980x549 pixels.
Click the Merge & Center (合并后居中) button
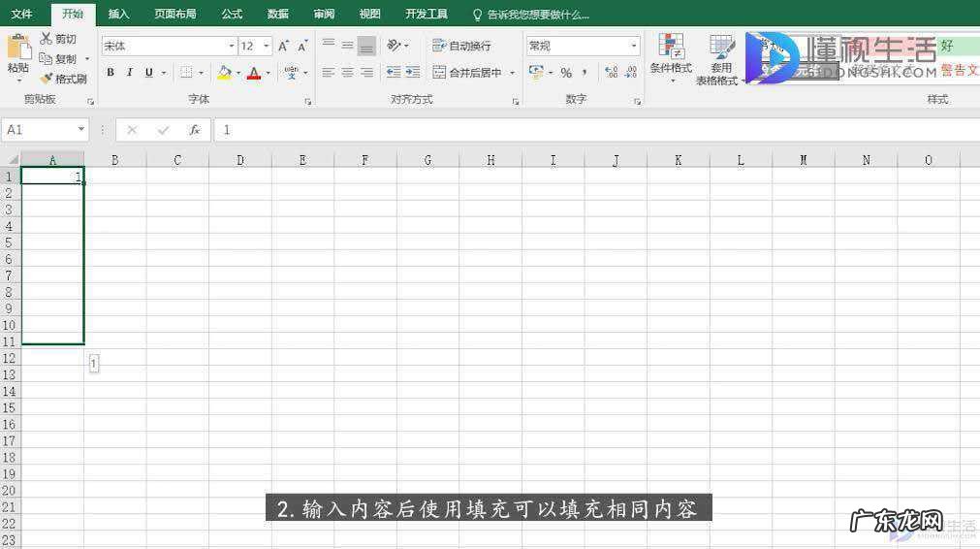[467, 73]
